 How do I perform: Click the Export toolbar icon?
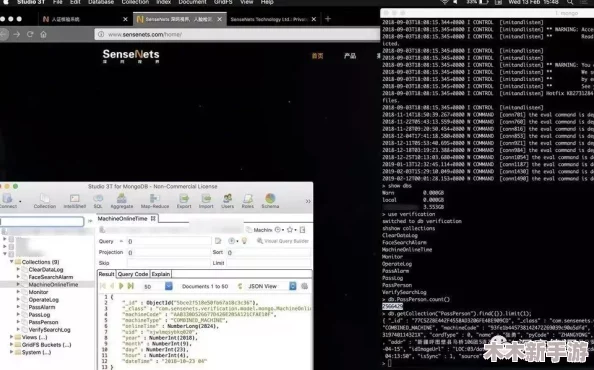click(184, 201)
